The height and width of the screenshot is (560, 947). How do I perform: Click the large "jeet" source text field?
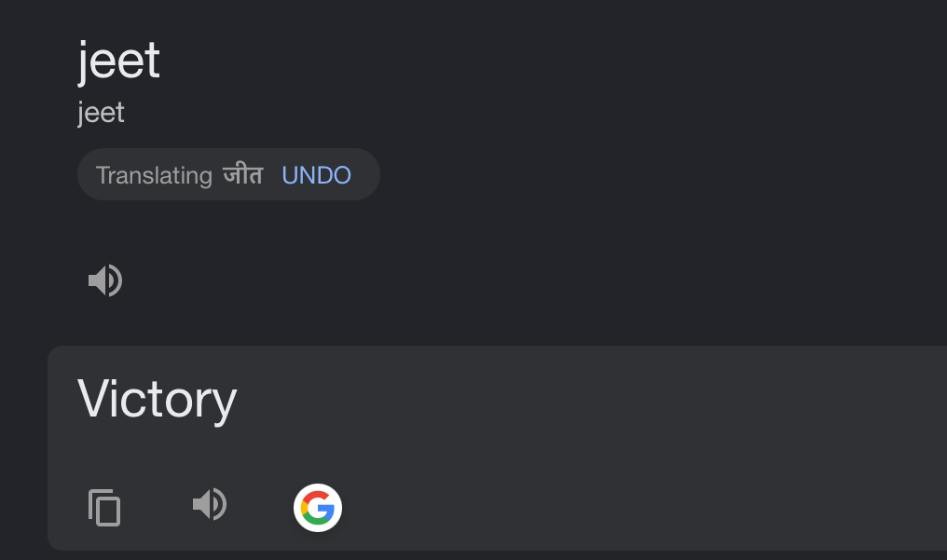[x=119, y=61]
